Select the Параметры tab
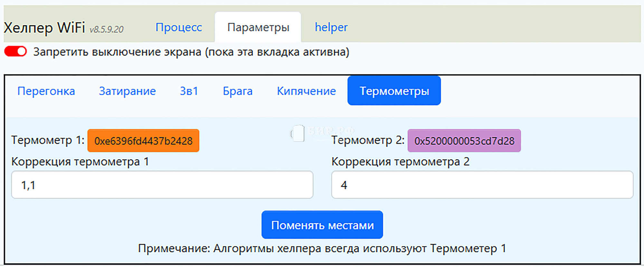644x267 pixels. (x=258, y=27)
